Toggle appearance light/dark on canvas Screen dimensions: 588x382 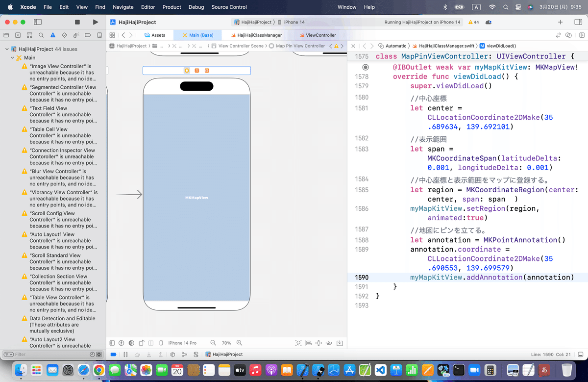[132, 343]
